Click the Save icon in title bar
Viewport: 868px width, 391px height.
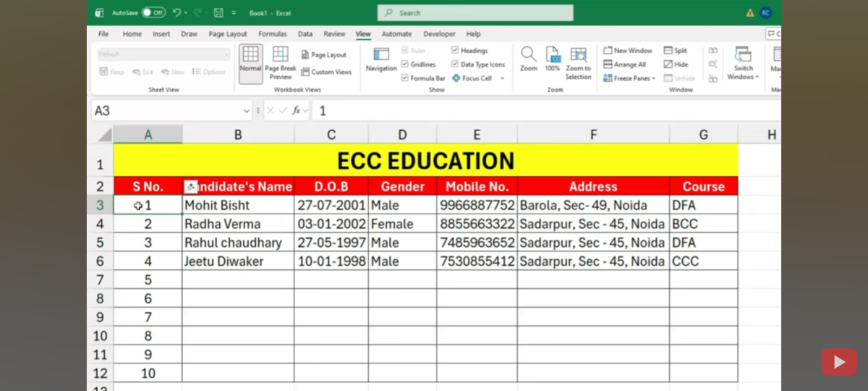click(218, 13)
